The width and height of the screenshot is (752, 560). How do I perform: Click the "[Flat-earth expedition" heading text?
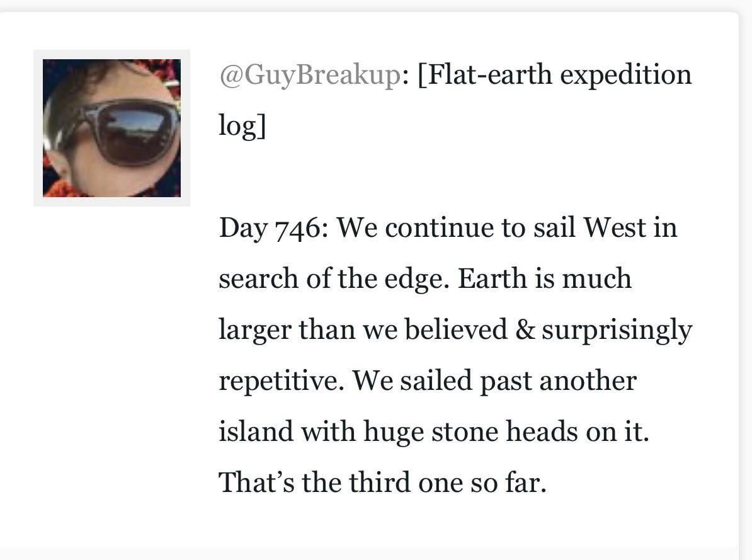coord(554,76)
